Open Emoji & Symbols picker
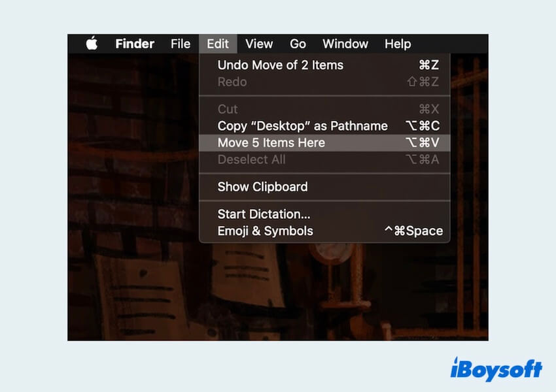This screenshot has height=392, width=556. (265, 231)
